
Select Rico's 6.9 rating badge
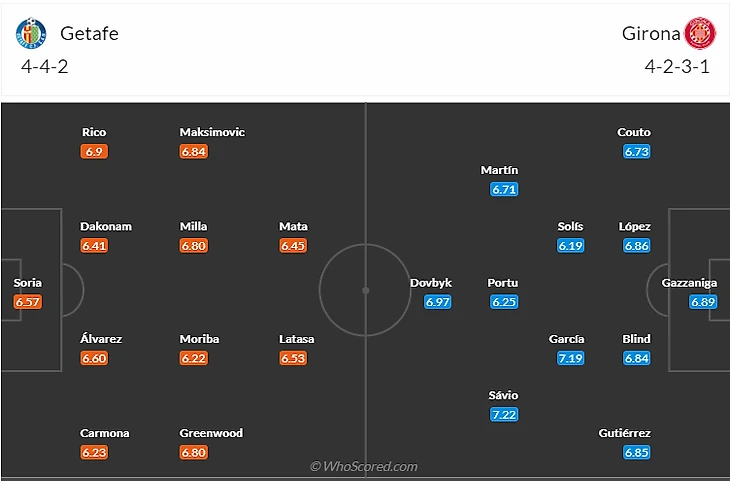pos(94,151)
